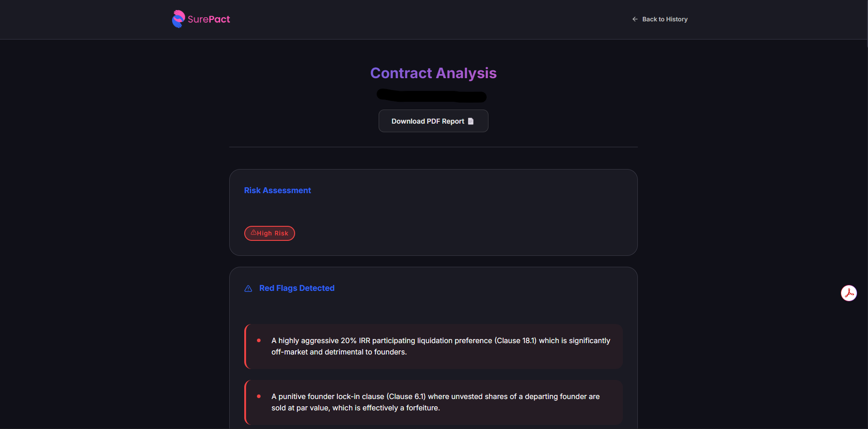Image resolution: width=868 pixels, height=429 pixels.
Task: Expand the Contract Analysis title area
Action: [x=433, y=73]
